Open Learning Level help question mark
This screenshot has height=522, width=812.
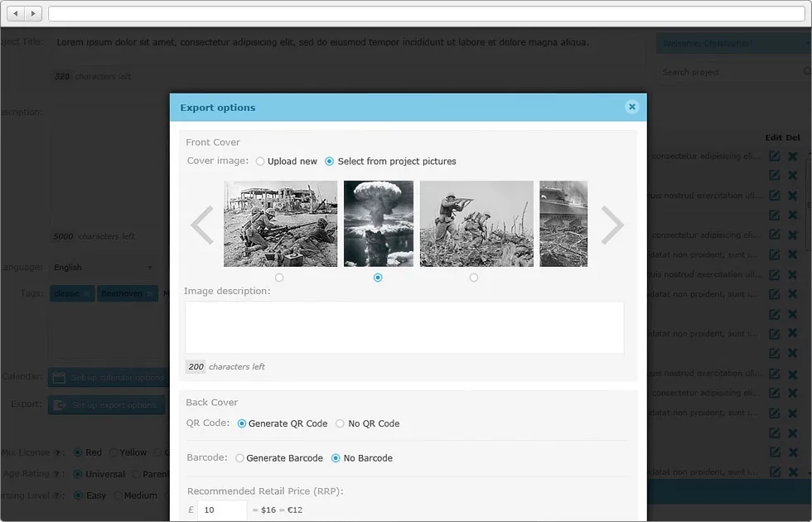point(57,496)
